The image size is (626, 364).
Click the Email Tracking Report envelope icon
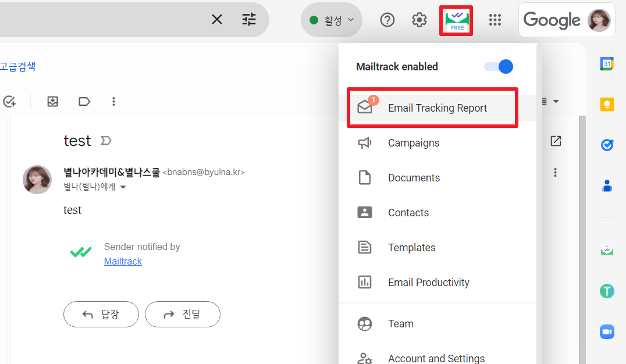coord(365,106)
